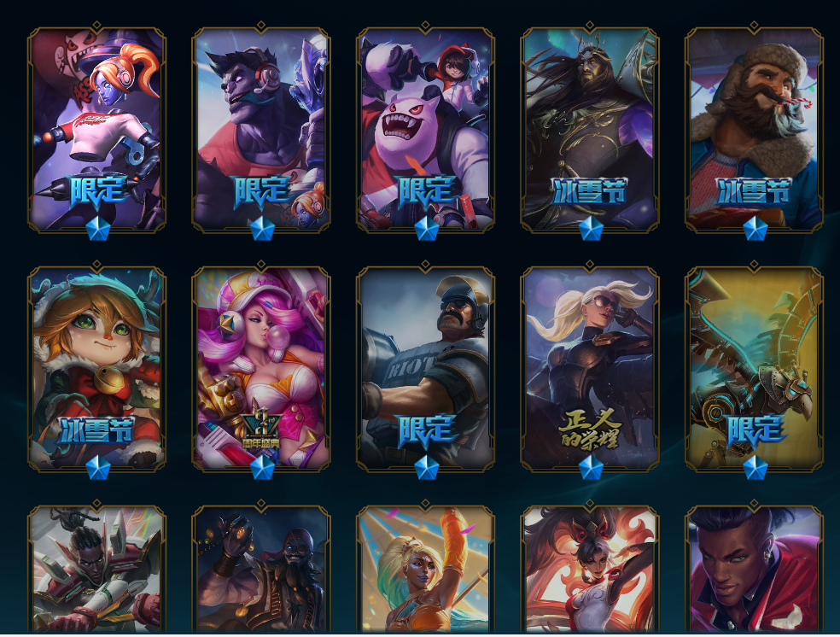Screen dimensions: 840x637
Task: Click blue gem under the purple brute card
Action: pyautogui.click(x=263, y=228)
